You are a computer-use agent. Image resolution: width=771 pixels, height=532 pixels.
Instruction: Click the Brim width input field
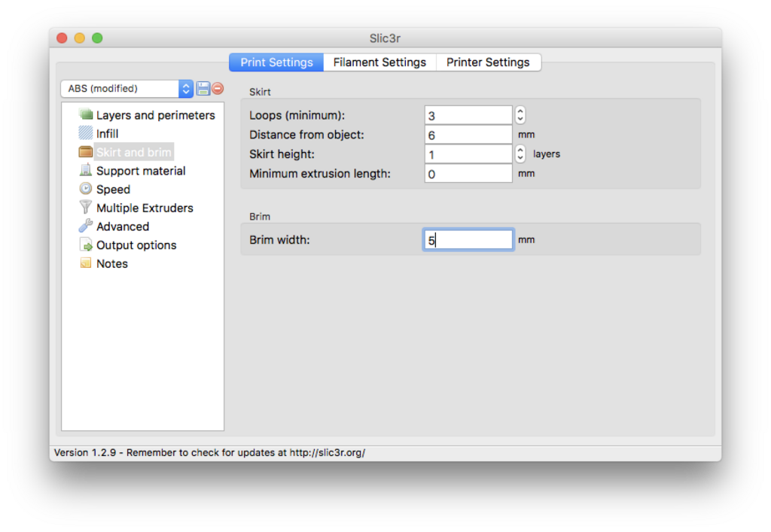pyautogui.click(x=468, y=240)
